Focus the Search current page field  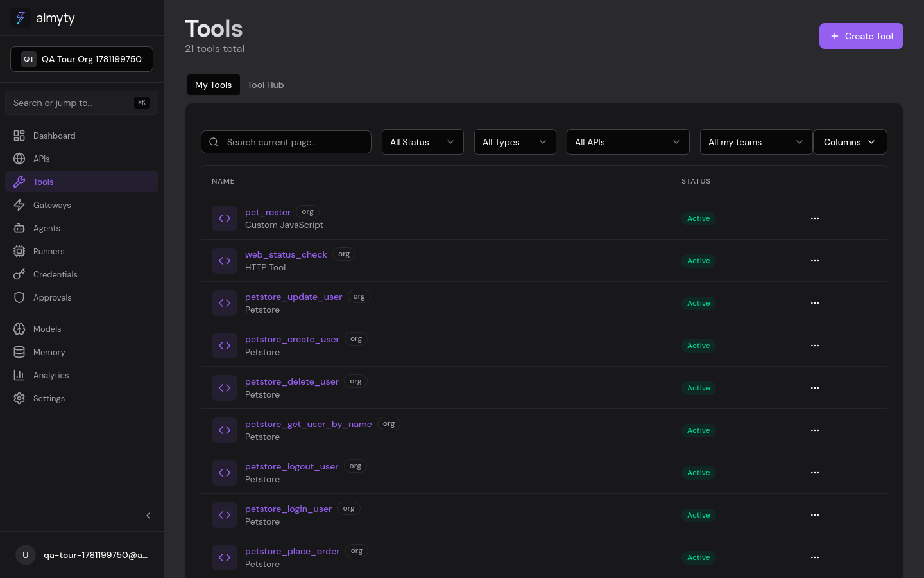pos(286,142)
